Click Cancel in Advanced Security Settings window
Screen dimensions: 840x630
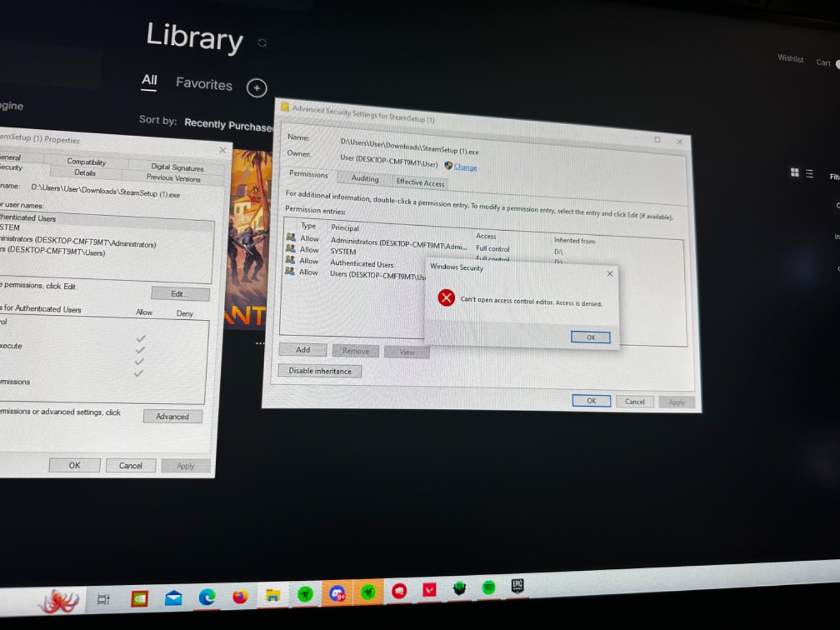click(x=635, y=402)
